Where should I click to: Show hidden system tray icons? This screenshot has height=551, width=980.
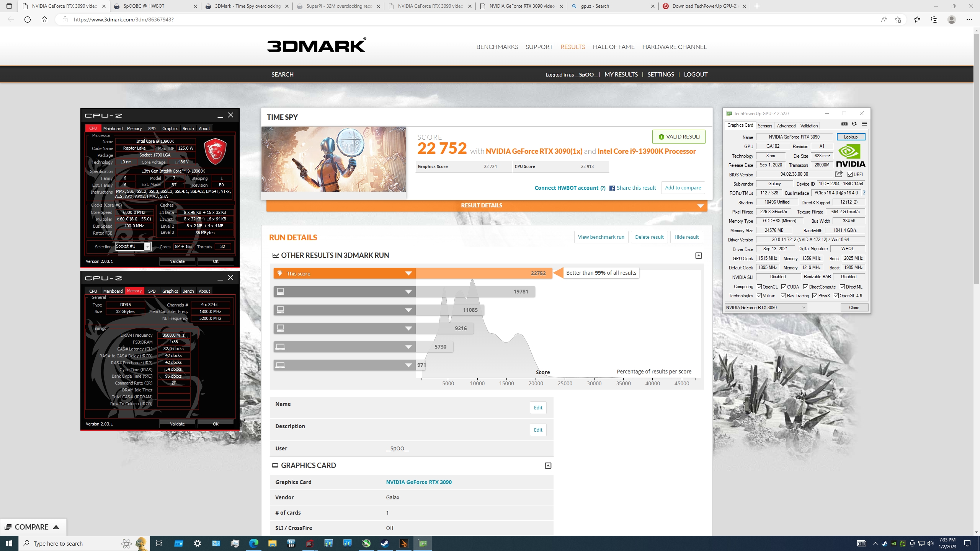tap(875, 543)
